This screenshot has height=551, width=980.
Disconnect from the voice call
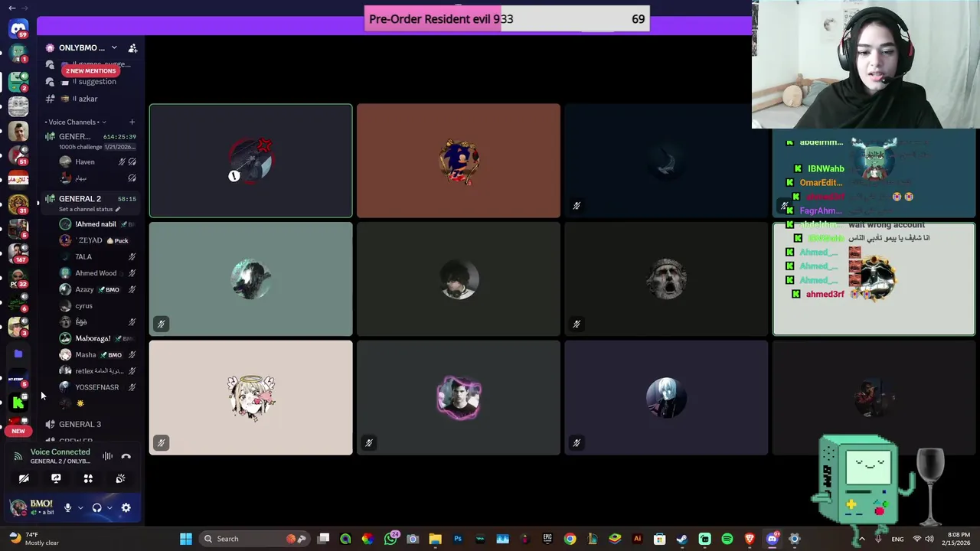pos(126,457)
